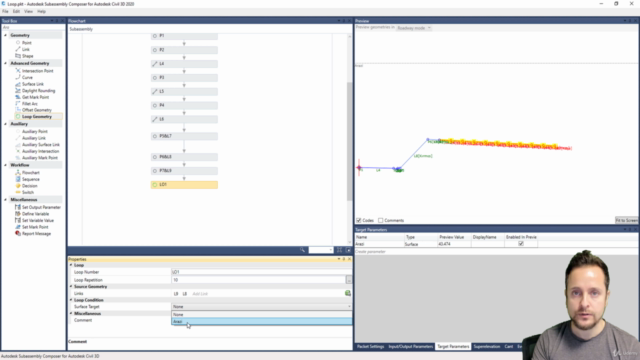Select the Point geometry tool
The height and width of the screenshot is (360, 640).
[x=27, y=42]
